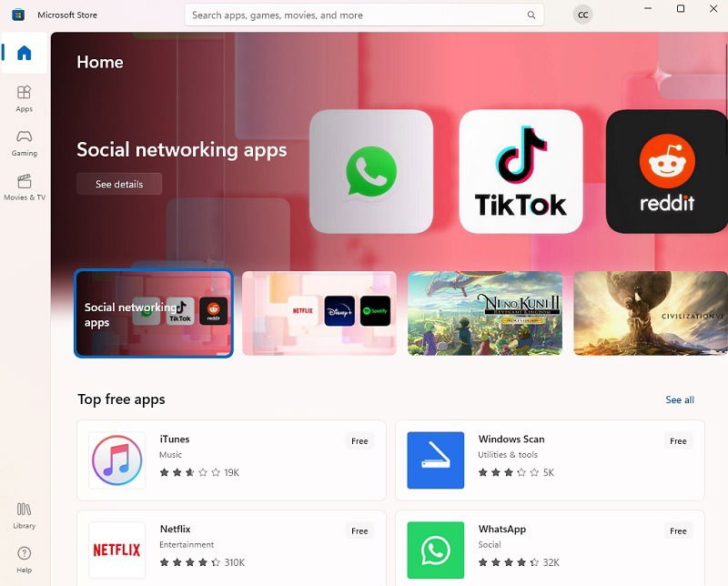
Task: Open the CC user profile avatar
Action: (582, 15)
